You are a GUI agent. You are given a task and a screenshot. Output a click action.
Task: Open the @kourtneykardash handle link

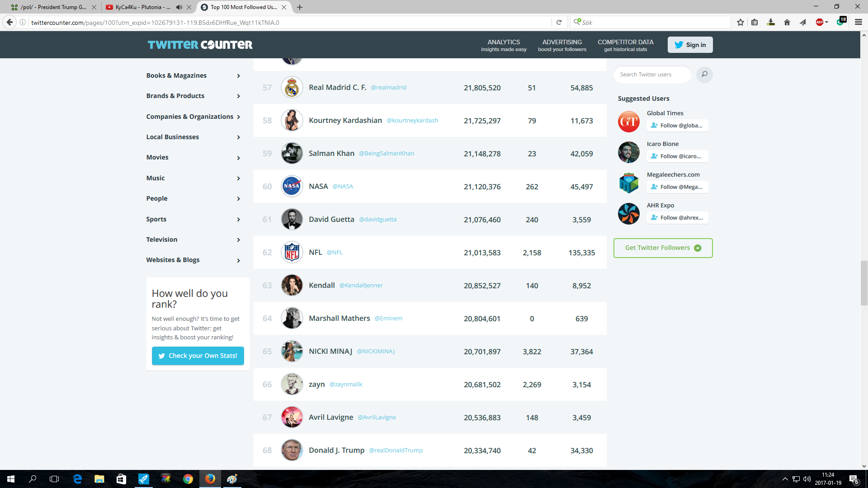[x=412, y=121]
